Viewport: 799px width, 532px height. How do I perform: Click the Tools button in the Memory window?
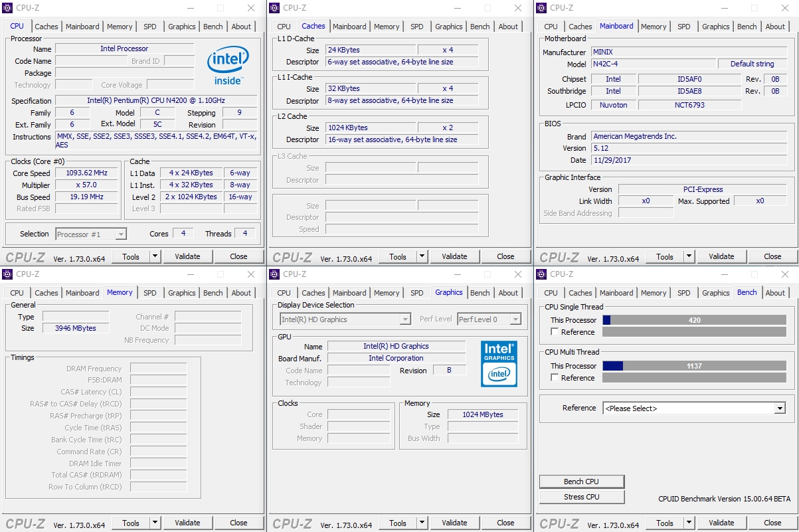coord(131,523)
